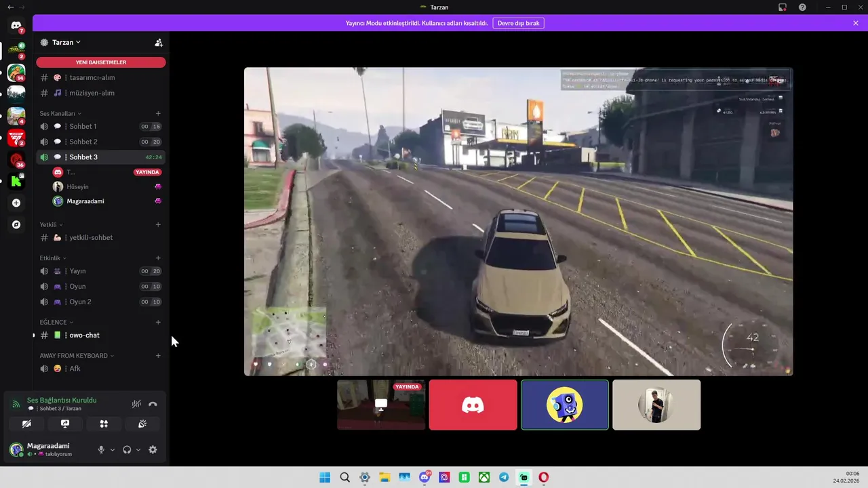868x488 pixels.
Task: Toggle noise suppression icon
Action: coord(136,404)
